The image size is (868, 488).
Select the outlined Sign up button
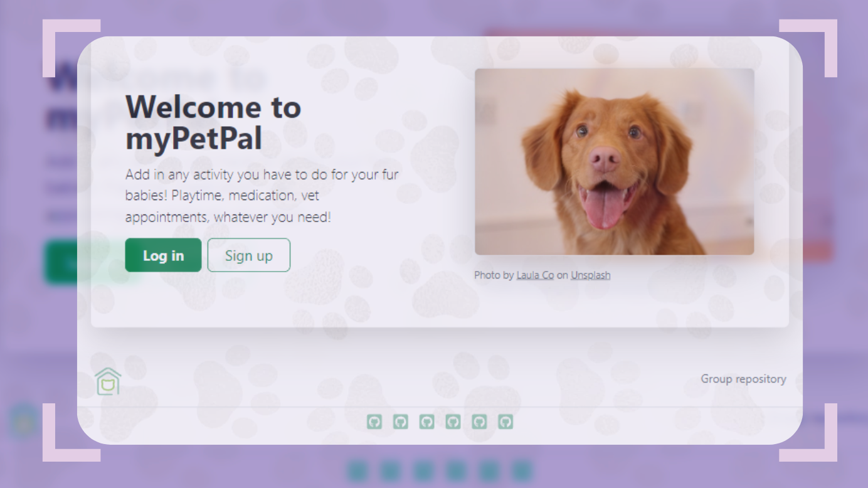pos(249,255)
